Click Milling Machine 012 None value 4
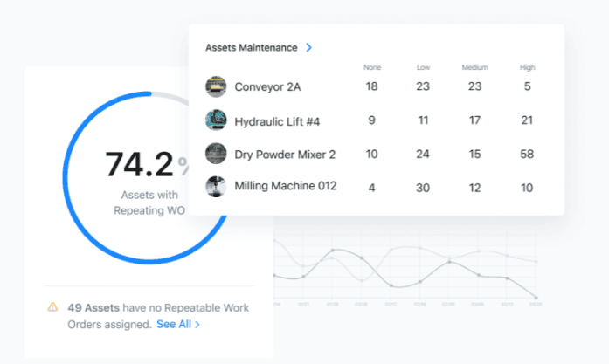Screen dimensions: 609x364 [x=371, y=188]
